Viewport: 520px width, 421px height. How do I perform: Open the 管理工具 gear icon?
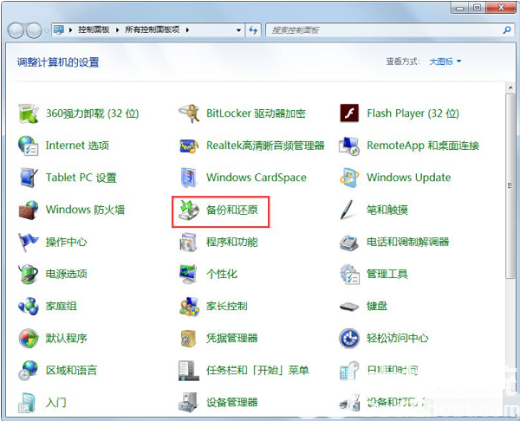coord(349,274)
